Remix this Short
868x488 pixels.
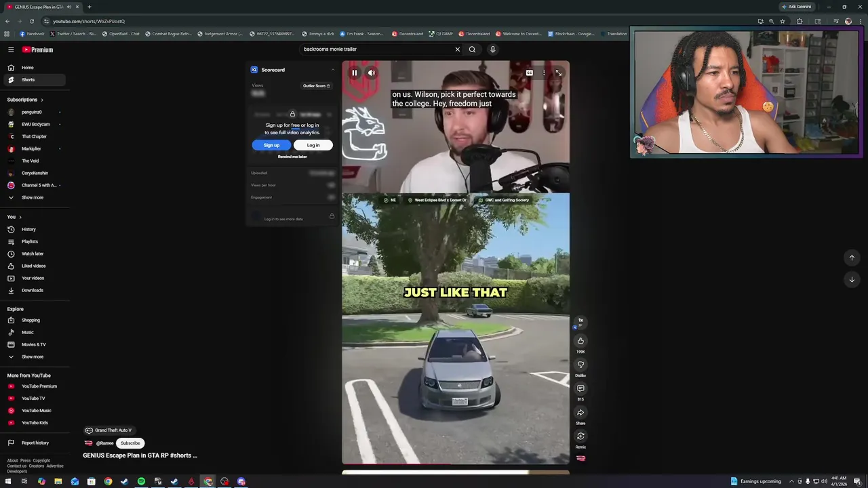[580, 436]
